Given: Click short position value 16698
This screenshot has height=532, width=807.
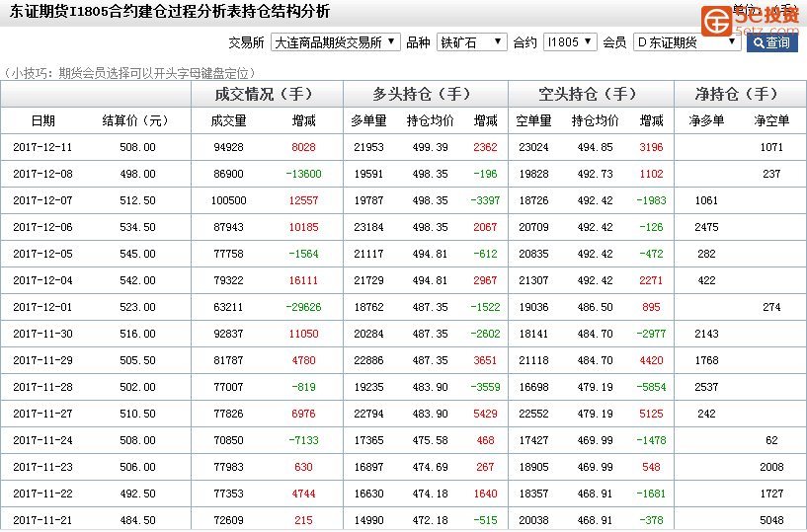Looking at the screenshot, I should 533,388.
